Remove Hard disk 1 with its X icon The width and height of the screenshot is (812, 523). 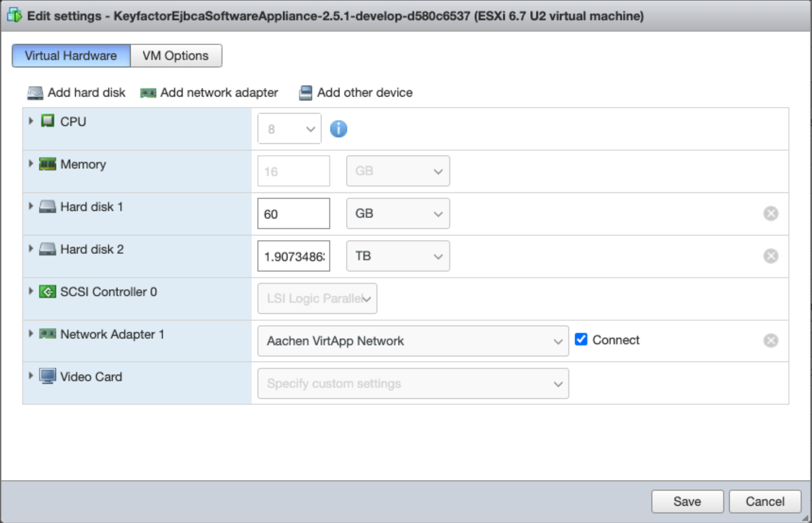pos(770,213)
